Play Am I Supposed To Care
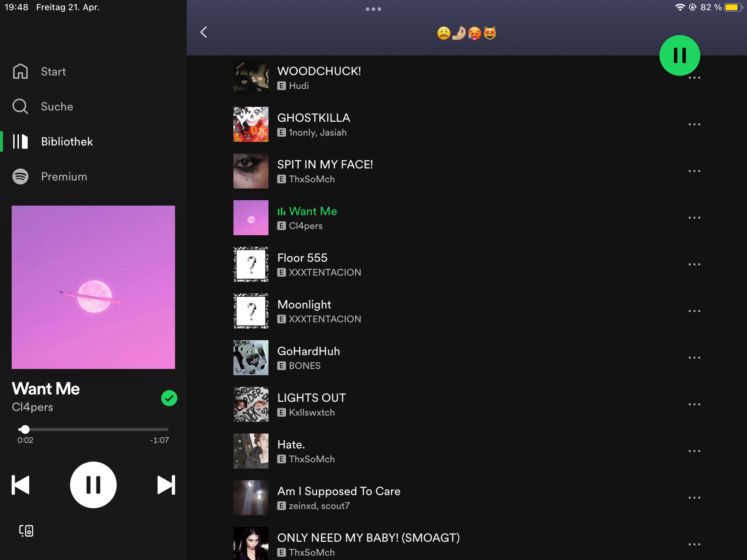Screen dimensions: 747x560 pos(338,491)
